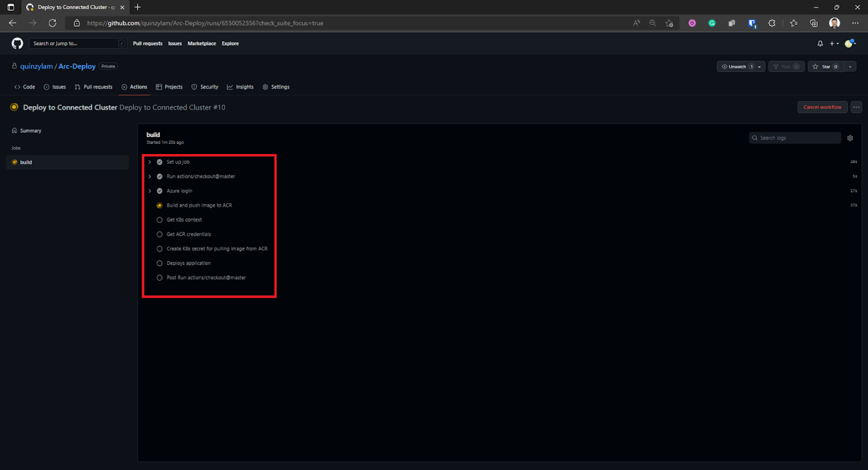Image resolution: width=868 pixels, height=470 pixels.
Task: Open the read aloud icon in address bar
Action: [636, 23]
